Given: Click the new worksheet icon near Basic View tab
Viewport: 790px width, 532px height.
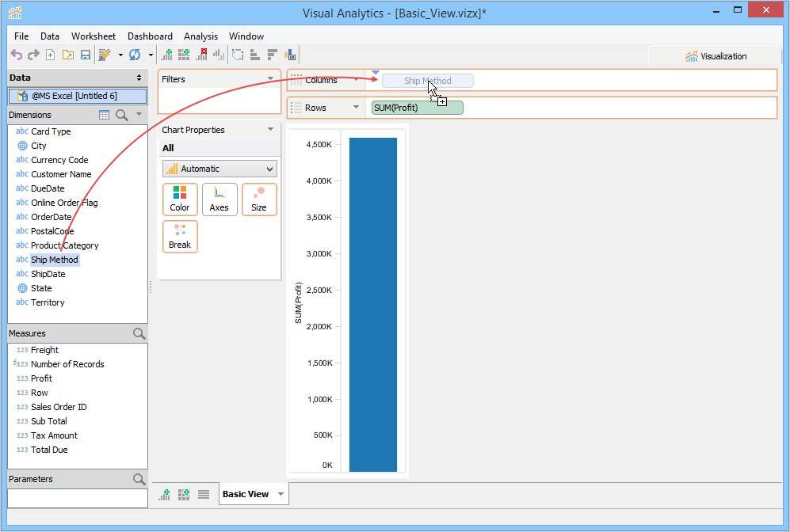Looking at the screenshot, I should coord(165,494).
